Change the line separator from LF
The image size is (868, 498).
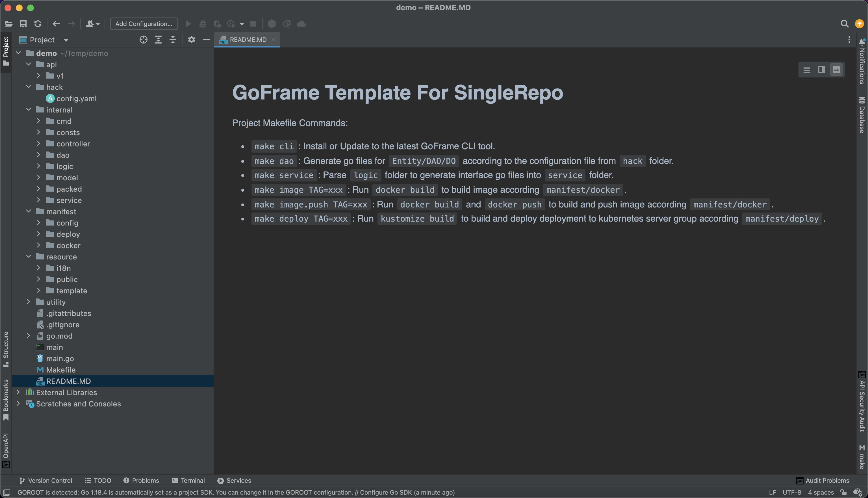click(772, 493)
